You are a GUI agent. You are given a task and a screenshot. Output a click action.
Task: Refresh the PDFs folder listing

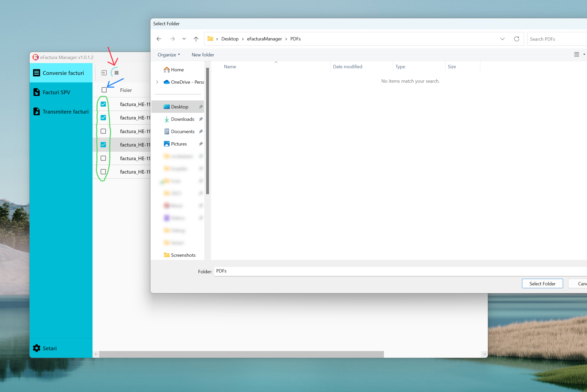click(516, 39)
